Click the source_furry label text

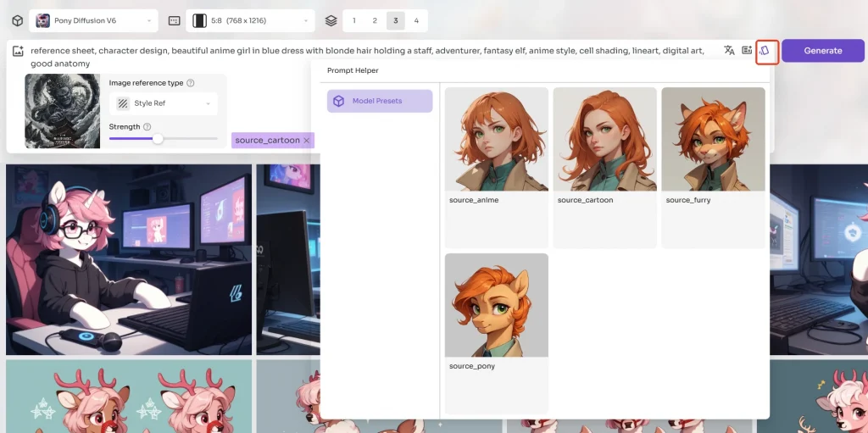tap(688, 200)
